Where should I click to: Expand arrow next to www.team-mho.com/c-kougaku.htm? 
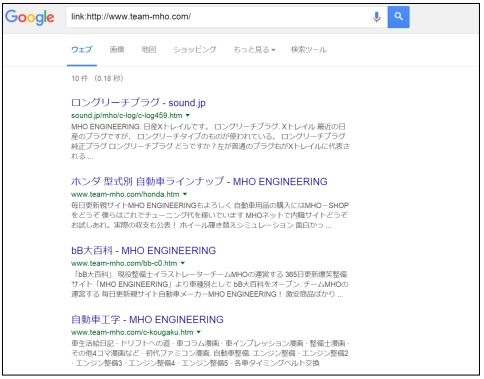[199, 332]
